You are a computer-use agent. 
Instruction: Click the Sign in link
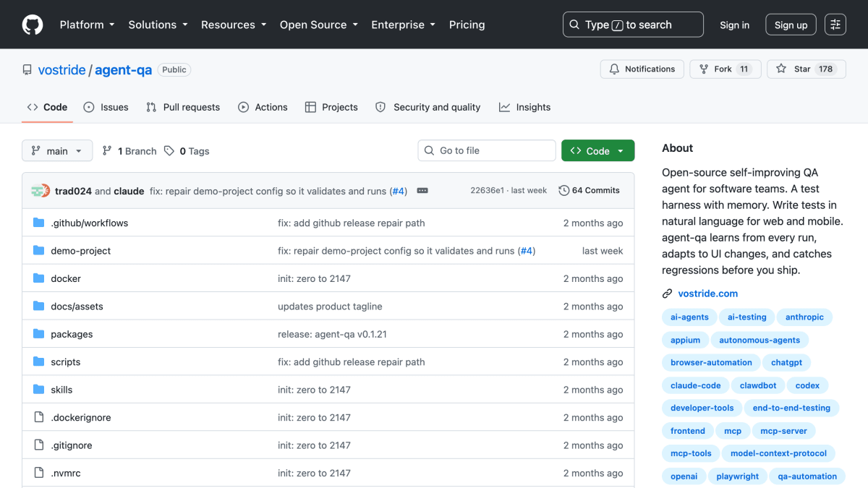[734, 25]
